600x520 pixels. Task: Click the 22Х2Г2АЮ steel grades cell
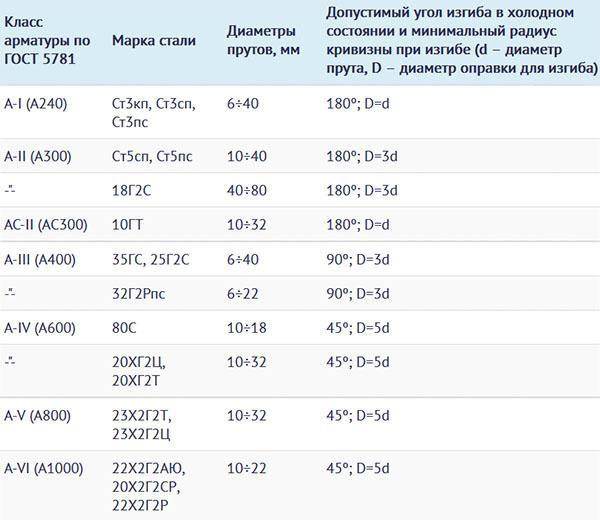[x=148, y=487]
